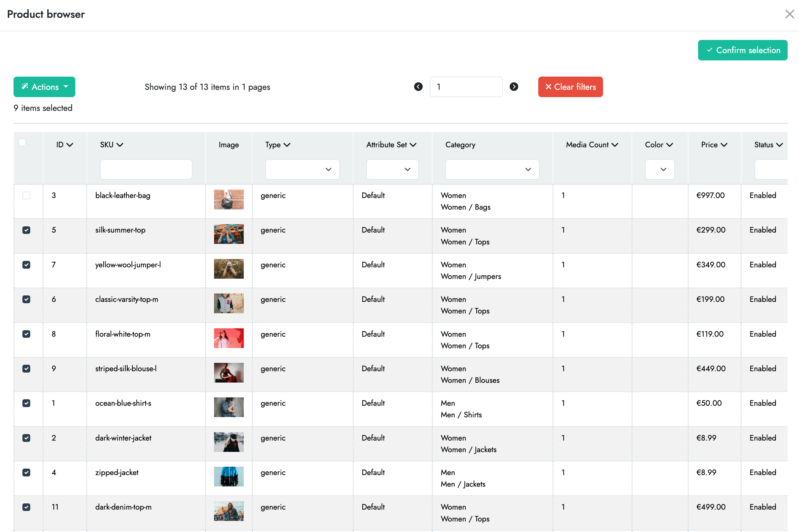Open the Category filter dropdown

(492, 169)
